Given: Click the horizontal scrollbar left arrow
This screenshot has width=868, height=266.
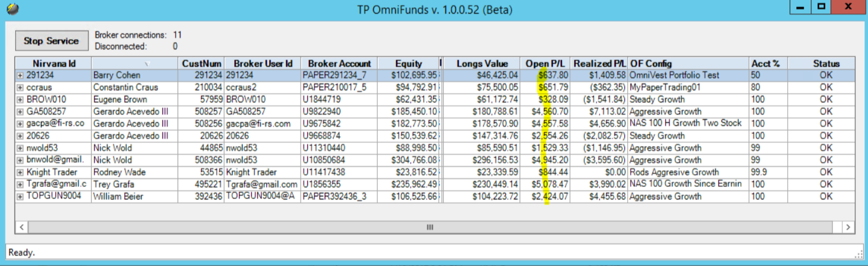Looking at the screenshot, I should (x=21, y=227).
